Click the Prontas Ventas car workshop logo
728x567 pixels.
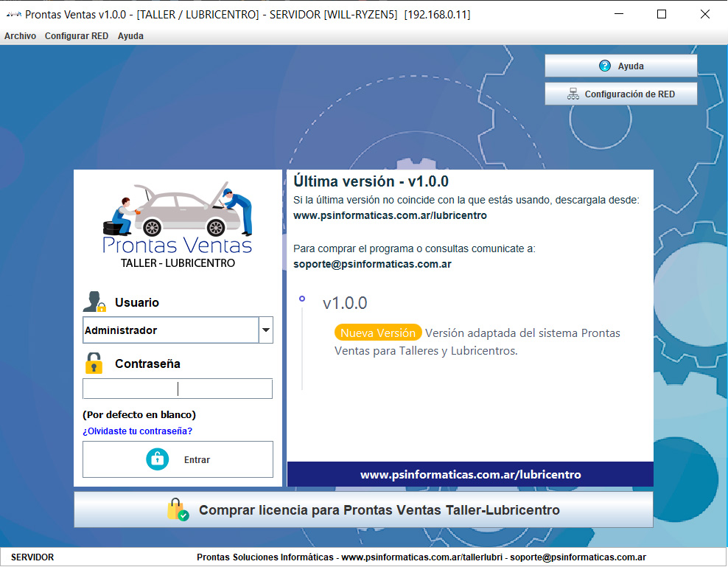(x=178, y=225)
